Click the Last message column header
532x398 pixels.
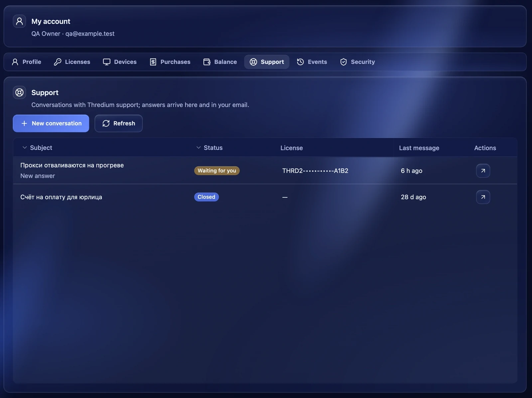pos(419,148)
